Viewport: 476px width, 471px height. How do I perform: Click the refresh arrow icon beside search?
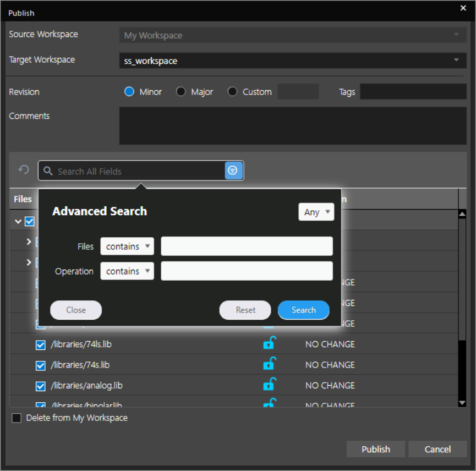coord(24,170)
